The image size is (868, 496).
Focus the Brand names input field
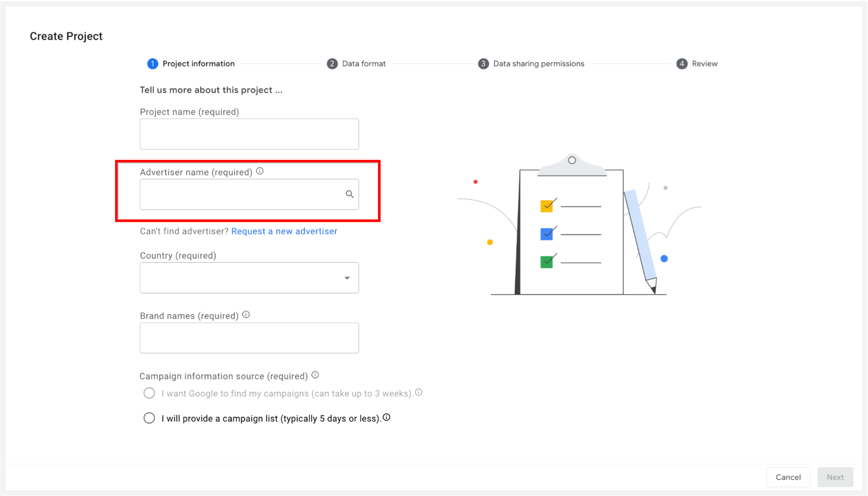pyautogui.click(x=249, y=338)
